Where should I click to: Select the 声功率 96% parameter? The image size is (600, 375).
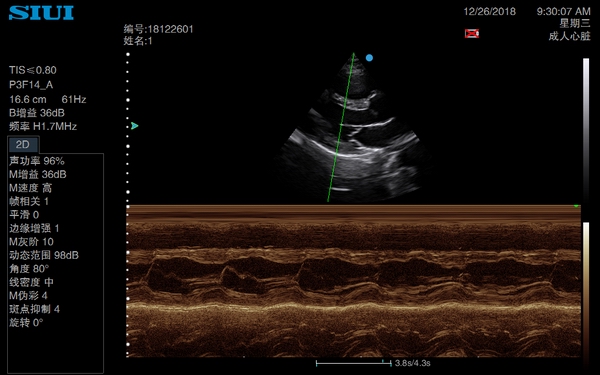click(37, 161)
